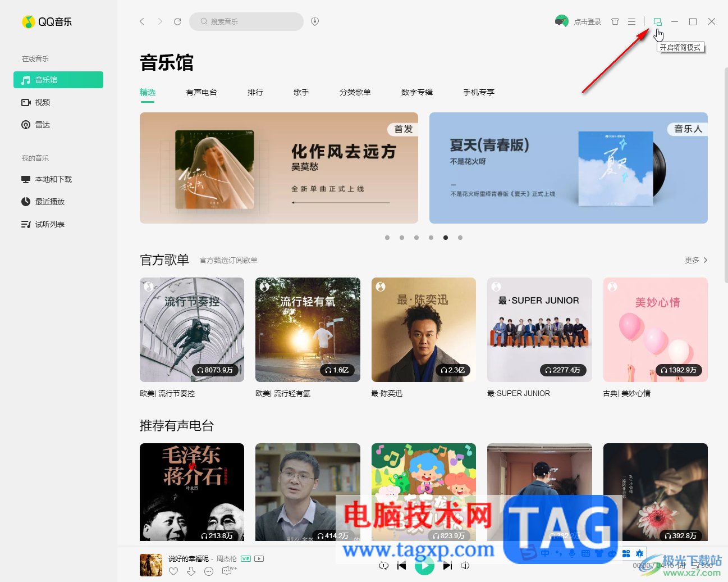
Task: Open the 流行轻有氧 playlist cover
Action: (308, 330)
